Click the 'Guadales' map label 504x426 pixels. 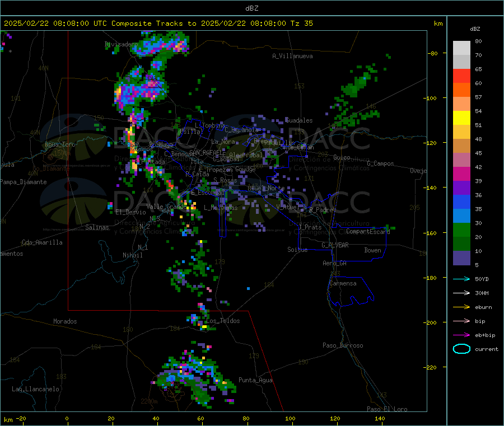click(x=299, y=120)
